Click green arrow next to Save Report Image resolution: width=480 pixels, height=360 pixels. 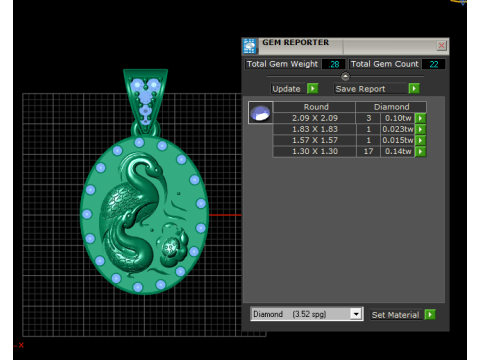[414, 89]
